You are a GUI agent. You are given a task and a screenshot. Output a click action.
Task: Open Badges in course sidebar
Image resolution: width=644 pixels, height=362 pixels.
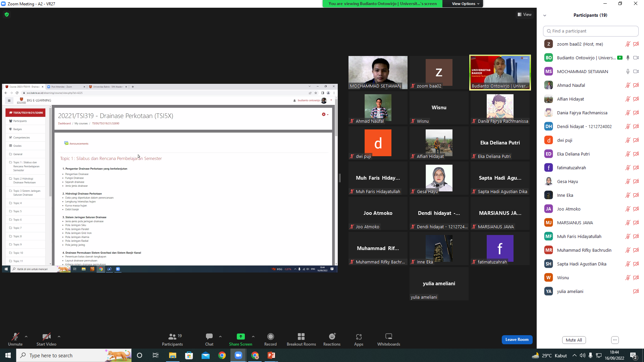coord(25,129)
